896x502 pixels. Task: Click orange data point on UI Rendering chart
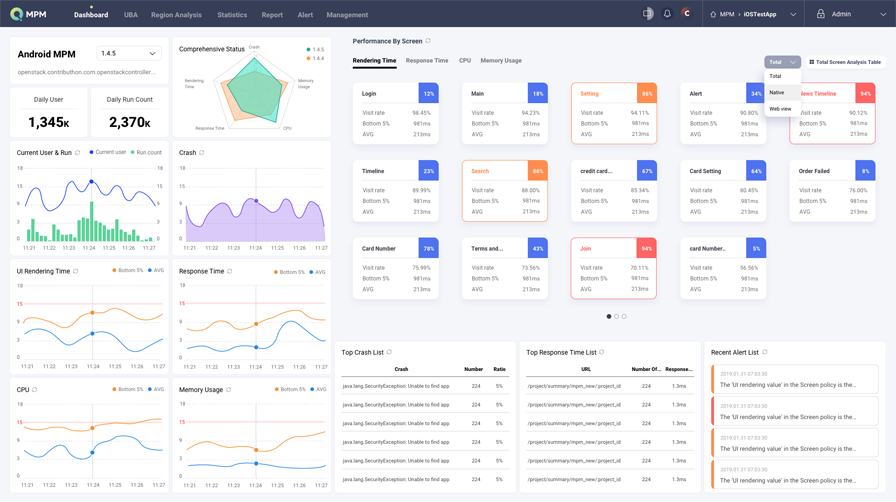click(93, 313)
